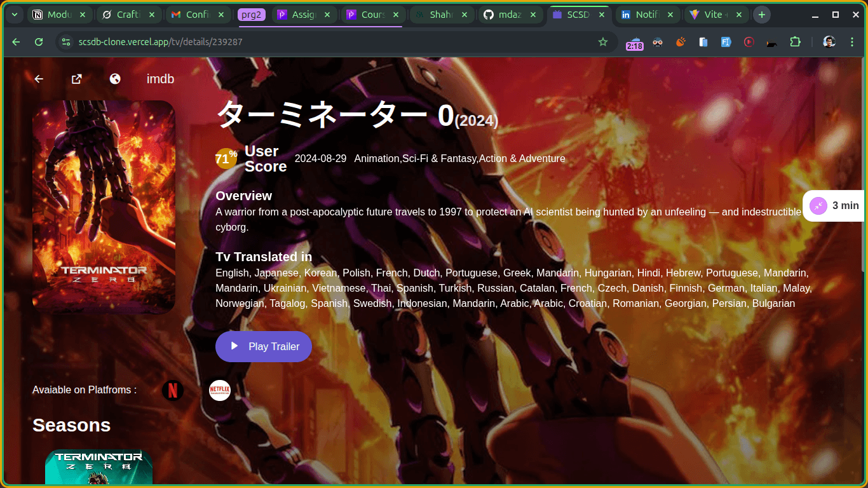Open the site information icon in address bar
Image resolution: width=868 pixels, height=488 pixels.
point(65,42)
